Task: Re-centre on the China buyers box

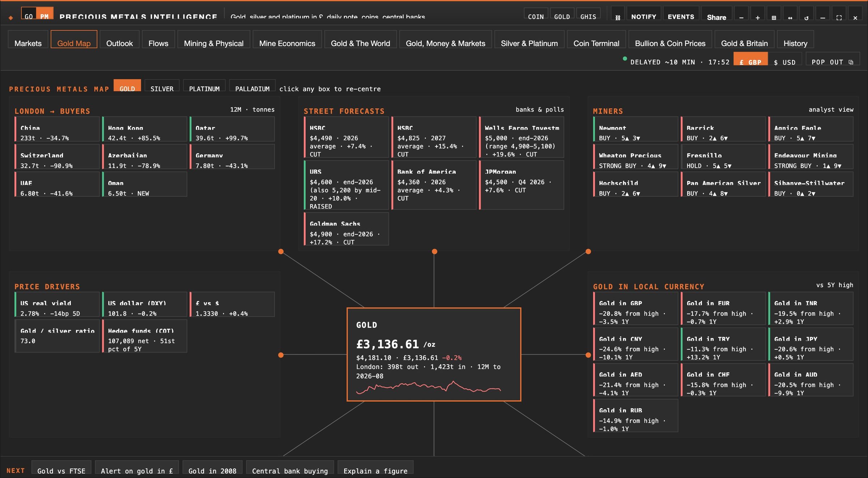Action: coord(57,129)
